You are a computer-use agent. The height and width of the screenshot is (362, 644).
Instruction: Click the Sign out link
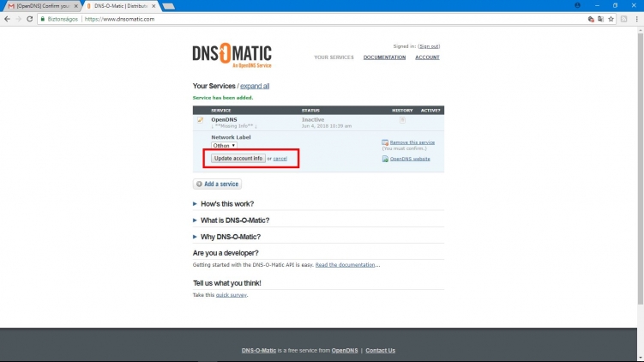click(429, 46)
